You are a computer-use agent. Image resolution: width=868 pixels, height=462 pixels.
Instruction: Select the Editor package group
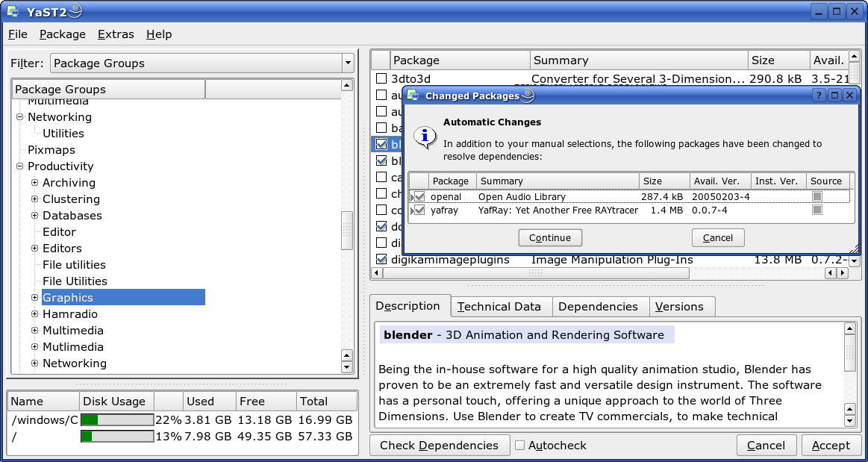pyautogui.click(x=59, y=232)
